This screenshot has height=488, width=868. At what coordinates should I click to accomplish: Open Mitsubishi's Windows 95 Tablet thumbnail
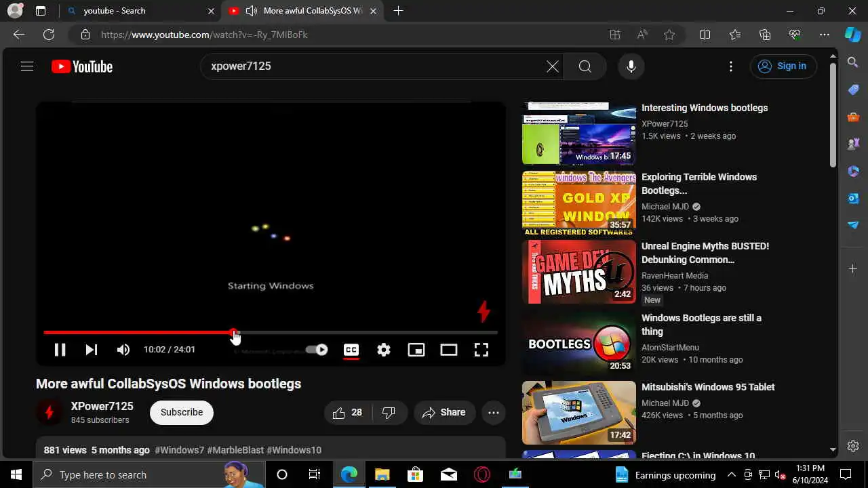579,413
